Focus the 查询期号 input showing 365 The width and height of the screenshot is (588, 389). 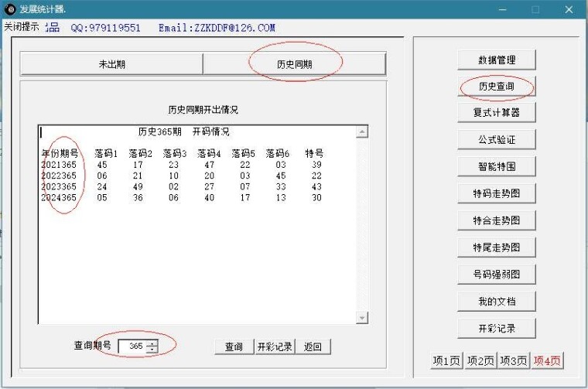pyautogui.click(x=133, y=346)
